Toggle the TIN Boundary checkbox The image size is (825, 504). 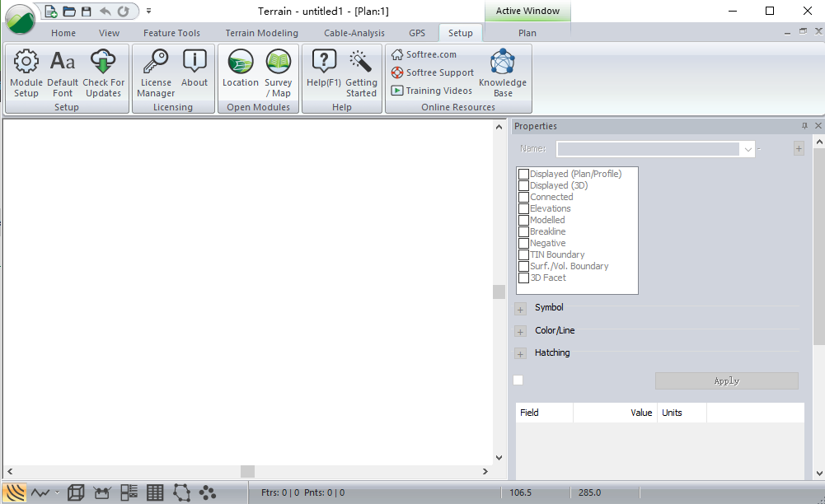523,255
